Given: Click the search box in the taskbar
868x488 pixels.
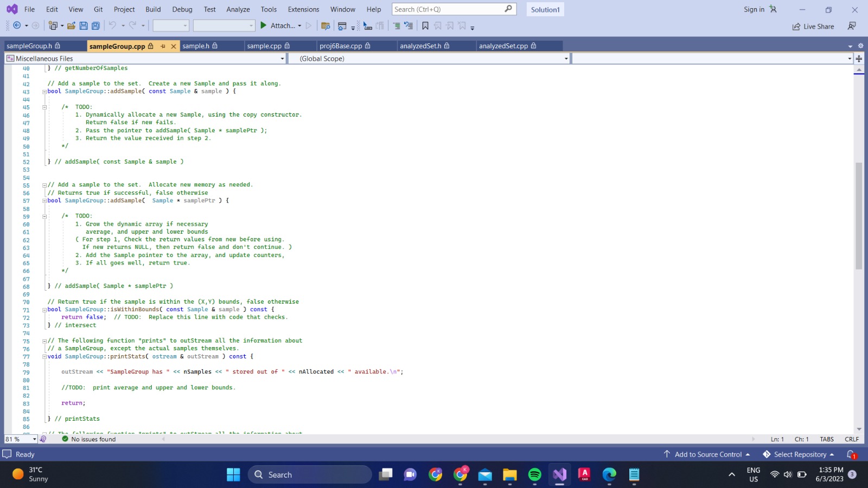Looking at the screenshot, I should pos(309,474).
